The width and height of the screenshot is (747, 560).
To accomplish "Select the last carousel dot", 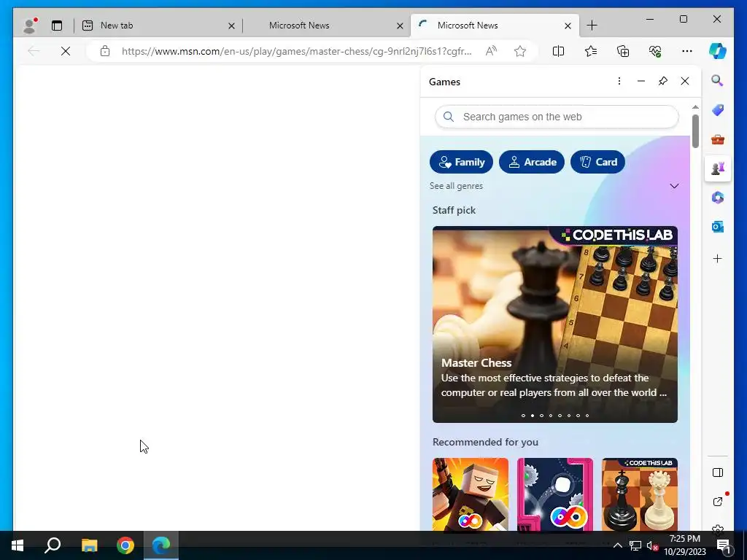I will (x=587, y=416).
